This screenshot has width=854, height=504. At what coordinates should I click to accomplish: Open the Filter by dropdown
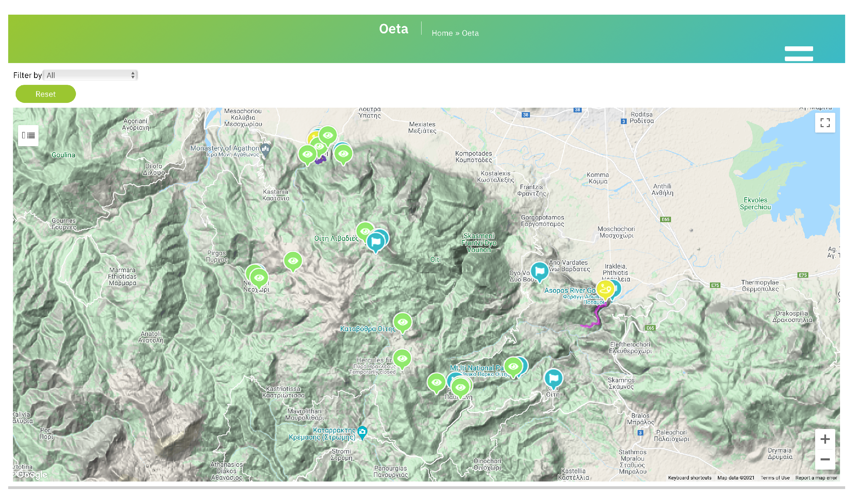point(90,75)
